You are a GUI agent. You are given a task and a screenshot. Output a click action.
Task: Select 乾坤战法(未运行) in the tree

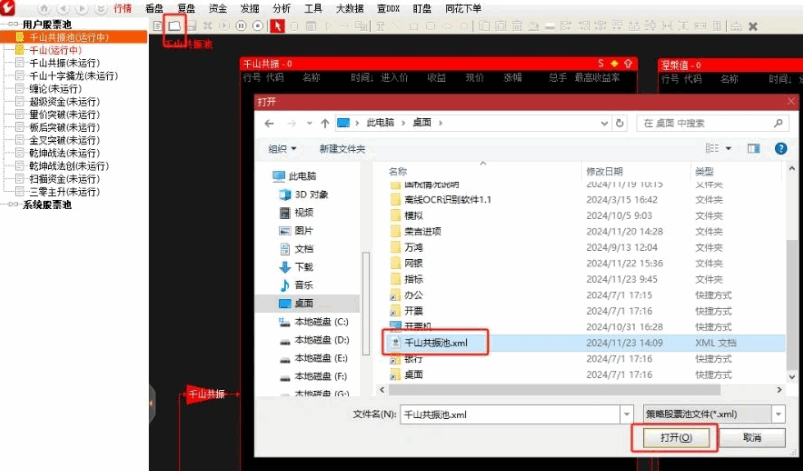click(x=65, y=153)
